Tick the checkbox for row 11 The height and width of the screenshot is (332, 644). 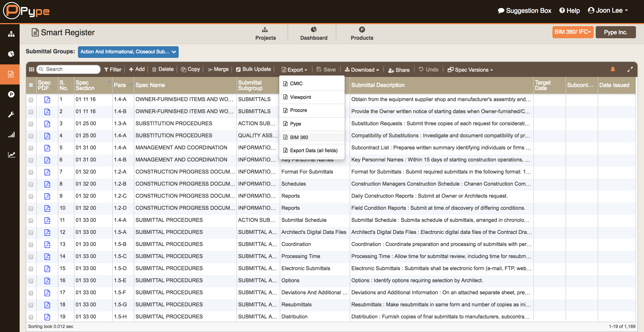[x=31, y=221]
